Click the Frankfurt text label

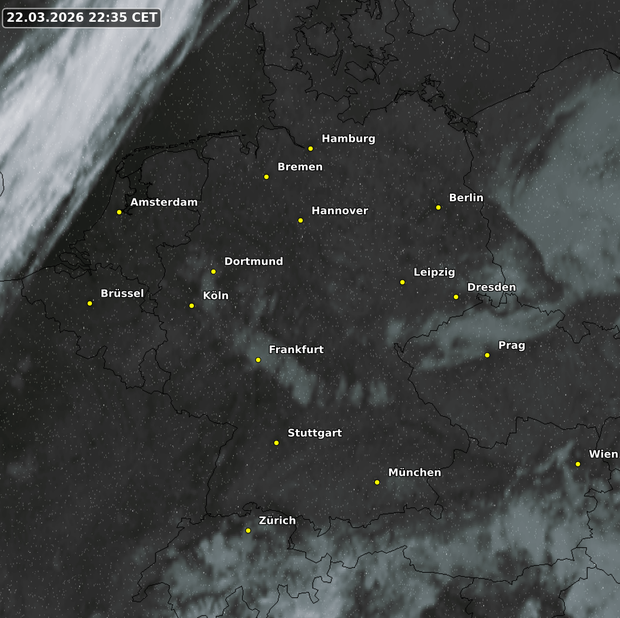[x=296, y=350]
